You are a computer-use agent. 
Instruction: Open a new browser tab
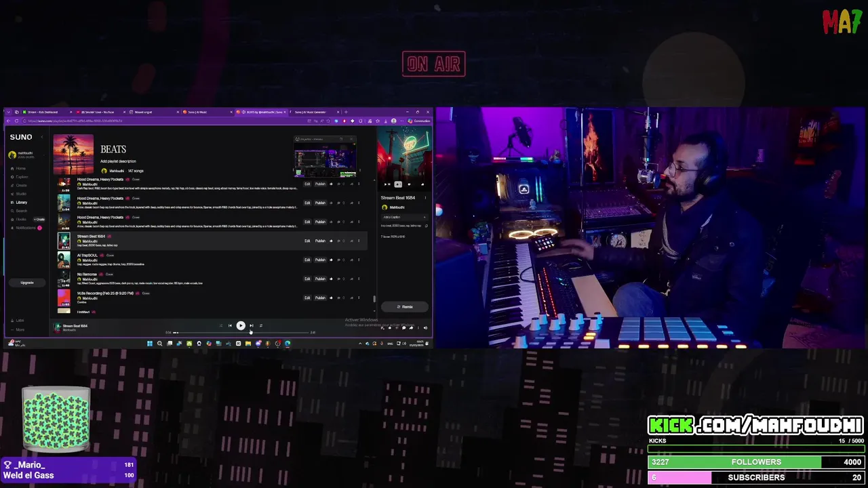pos(346,112)
